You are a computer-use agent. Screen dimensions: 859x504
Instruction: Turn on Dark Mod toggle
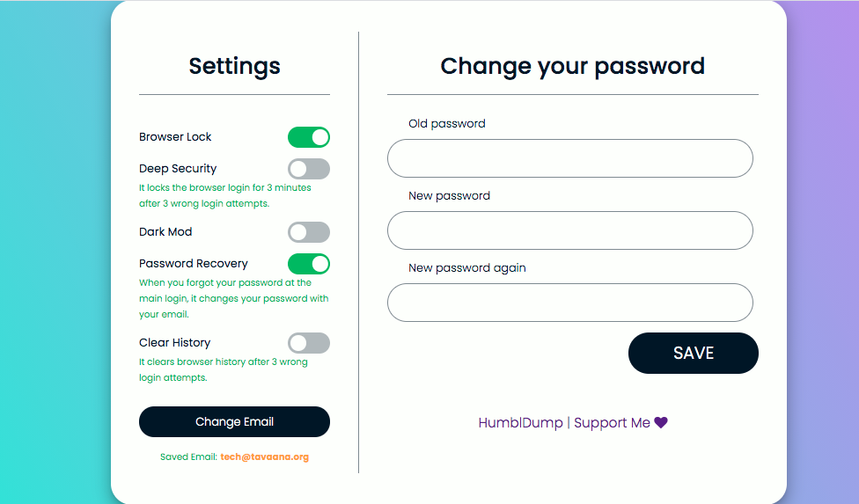[x=309, y=232]
